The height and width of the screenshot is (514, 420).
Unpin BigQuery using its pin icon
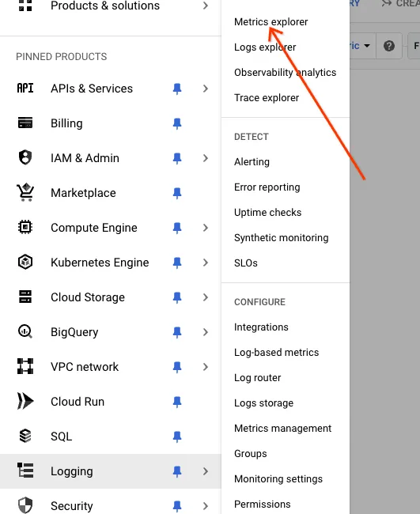tap(177, 332)
